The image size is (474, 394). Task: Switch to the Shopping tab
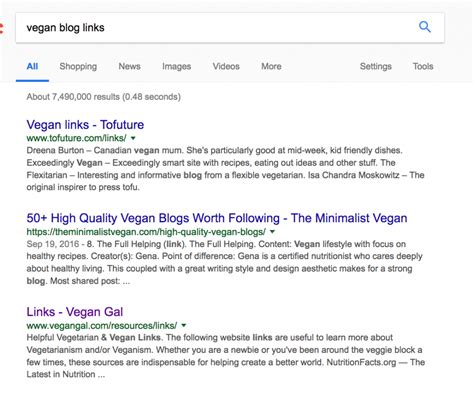click(x=78, y=66)
